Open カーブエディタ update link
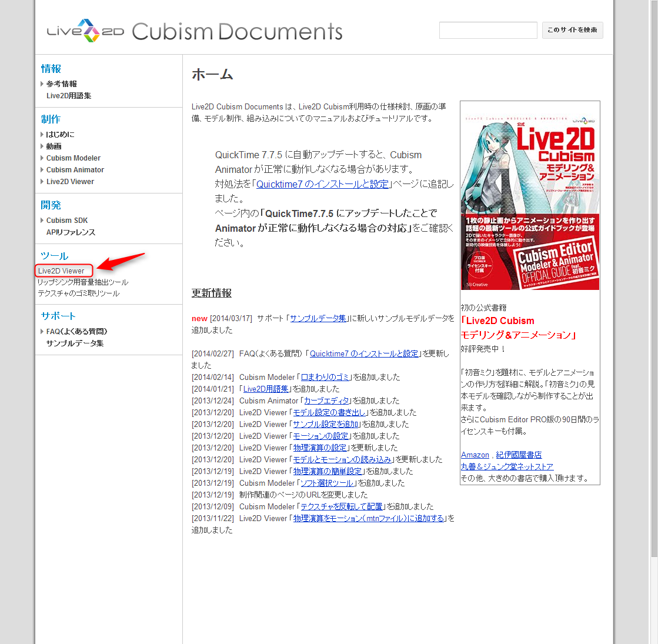This screenshot has width=658, height=644. [x=326, y=401]
